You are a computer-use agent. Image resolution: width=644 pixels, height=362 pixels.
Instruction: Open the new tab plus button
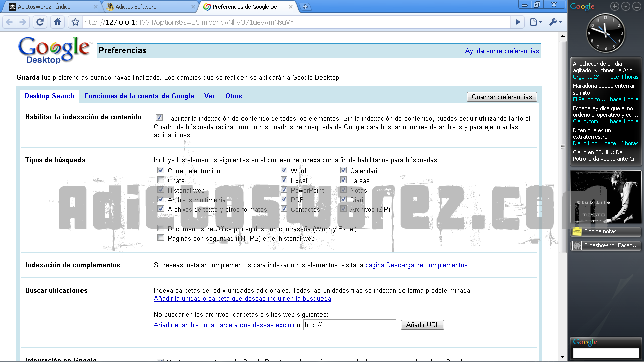[x=305, y=7]
